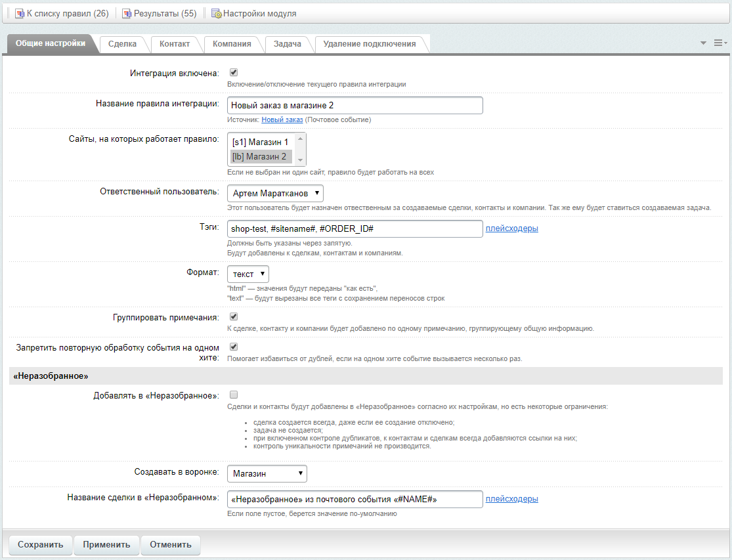
Task: Open the tab settings hamburger menu icon
Action: [x=720, y=43]
